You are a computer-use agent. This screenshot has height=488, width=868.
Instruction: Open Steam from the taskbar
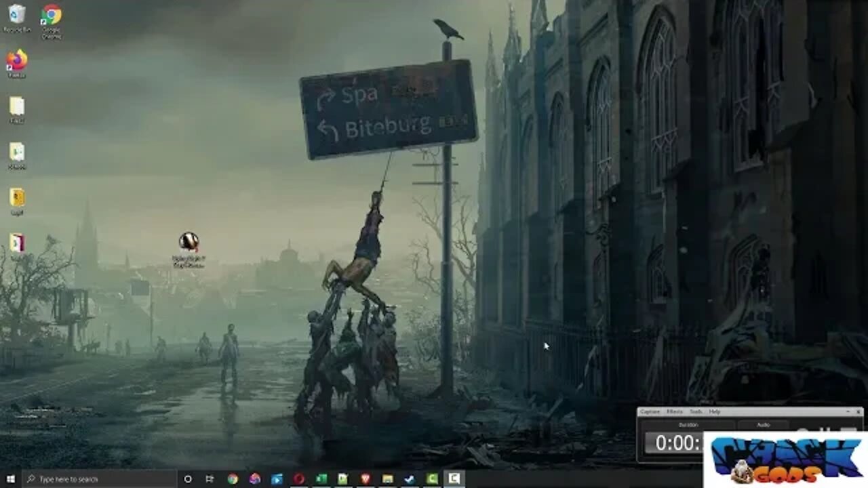(410, 479)
